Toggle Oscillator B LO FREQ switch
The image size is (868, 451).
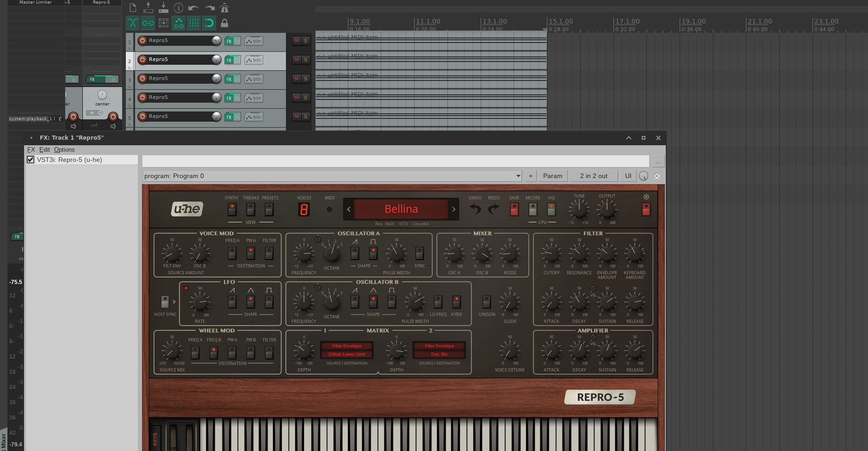pos(438,302)
